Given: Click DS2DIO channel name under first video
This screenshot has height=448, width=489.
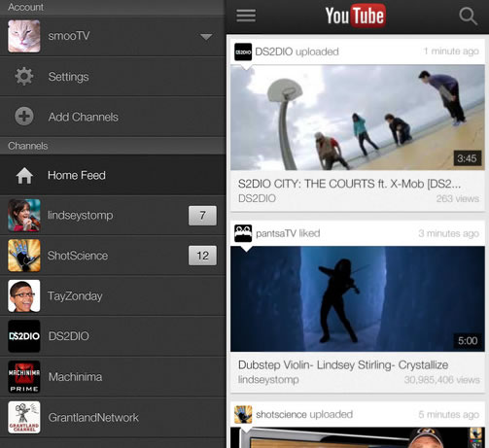Looking at the screenshot, I should click(x=257, y=198).
